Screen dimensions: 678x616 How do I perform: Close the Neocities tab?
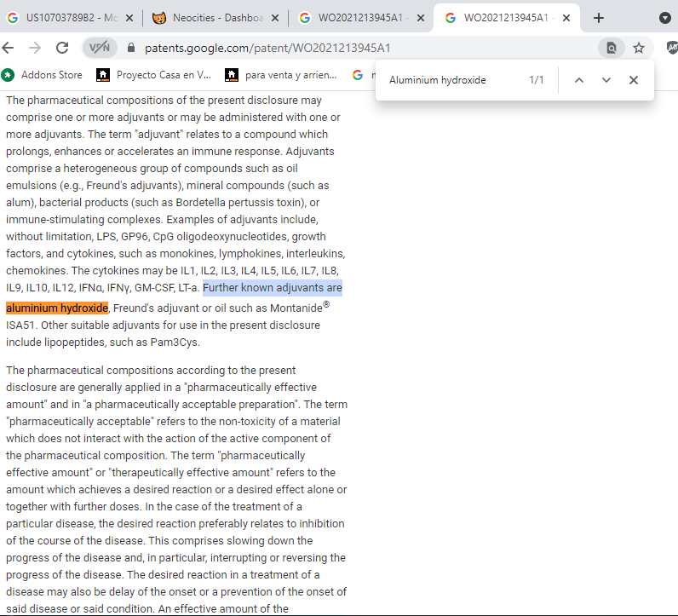274,18
